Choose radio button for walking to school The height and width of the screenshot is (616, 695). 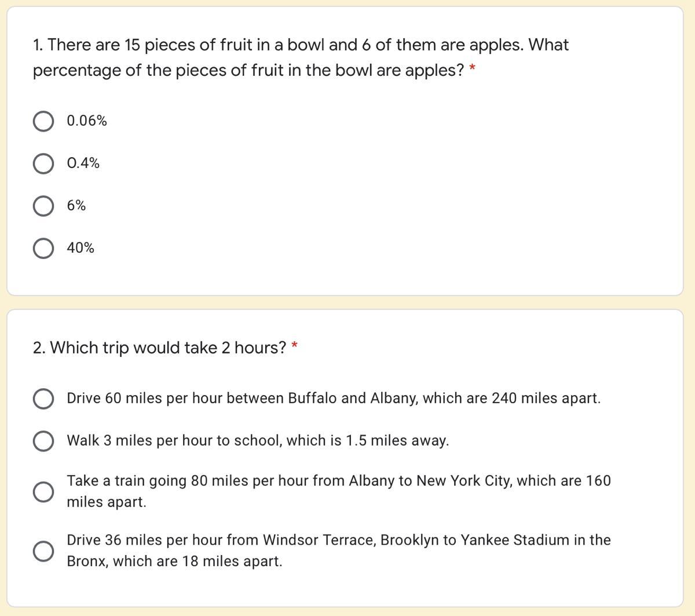[x=43, y=441]
